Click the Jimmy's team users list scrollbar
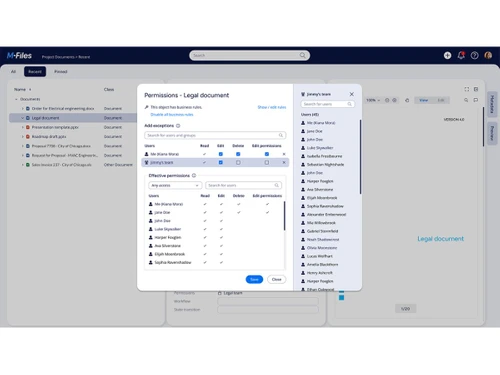This screenshot has width=500, height=375. [x=360, y=157]
